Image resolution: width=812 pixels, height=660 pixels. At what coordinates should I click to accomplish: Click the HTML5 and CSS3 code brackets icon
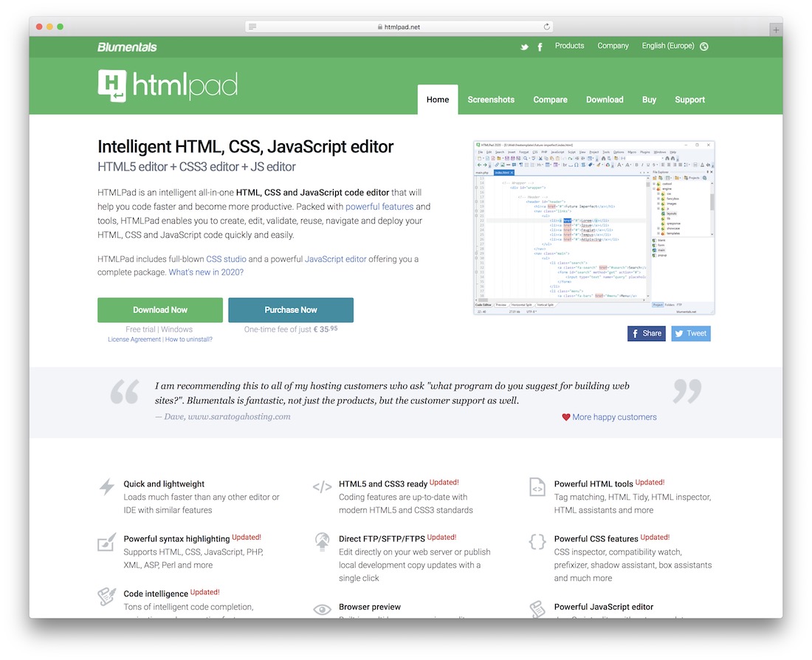tap(322, 487)
